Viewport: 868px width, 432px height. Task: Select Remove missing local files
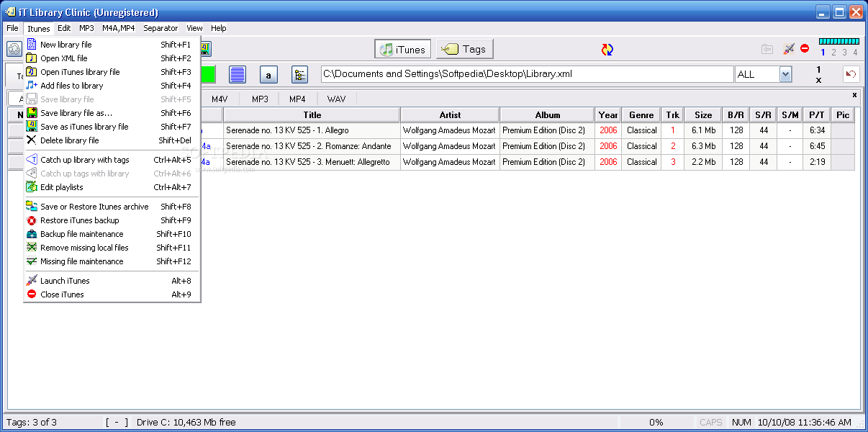pyautogui.click(x=112, y=248)
